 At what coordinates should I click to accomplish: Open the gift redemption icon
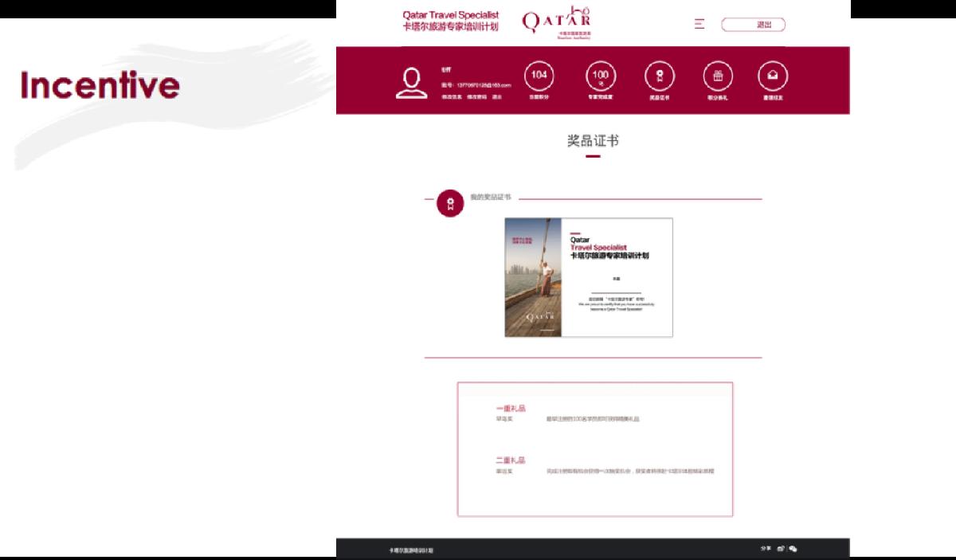[x=718, y=76]
